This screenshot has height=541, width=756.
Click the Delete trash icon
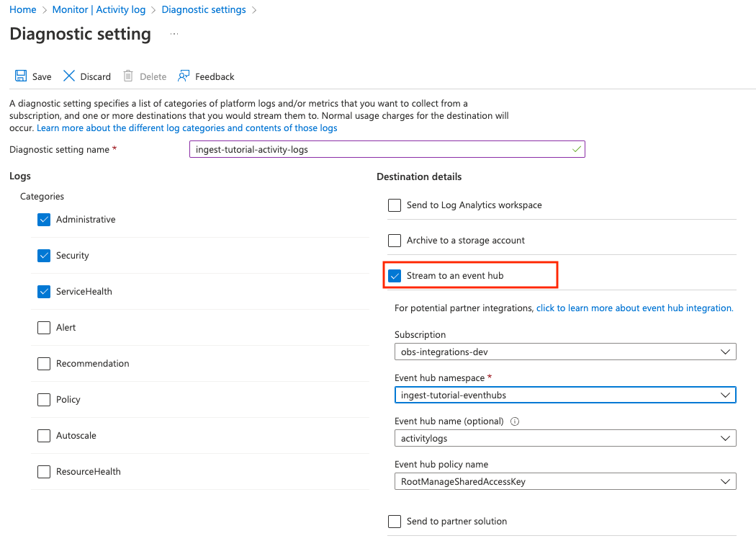click(128, 76)
